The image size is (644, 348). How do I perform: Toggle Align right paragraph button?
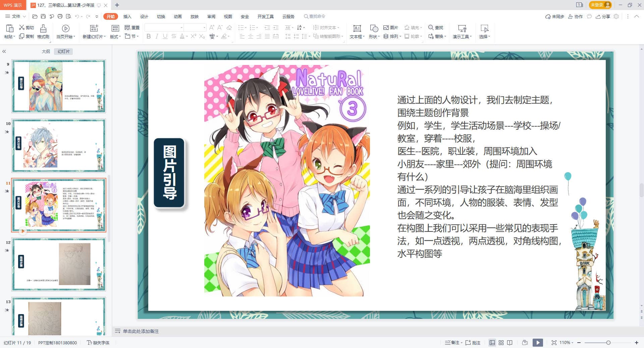tap(259, 36)
